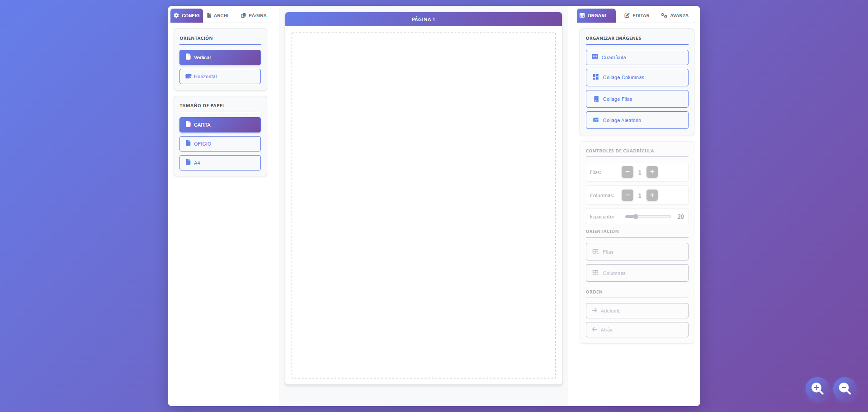Viewport: 868px width, 412px height.
Task: Decrease Filas count with minus button
Action: click(x=627, y=172)
